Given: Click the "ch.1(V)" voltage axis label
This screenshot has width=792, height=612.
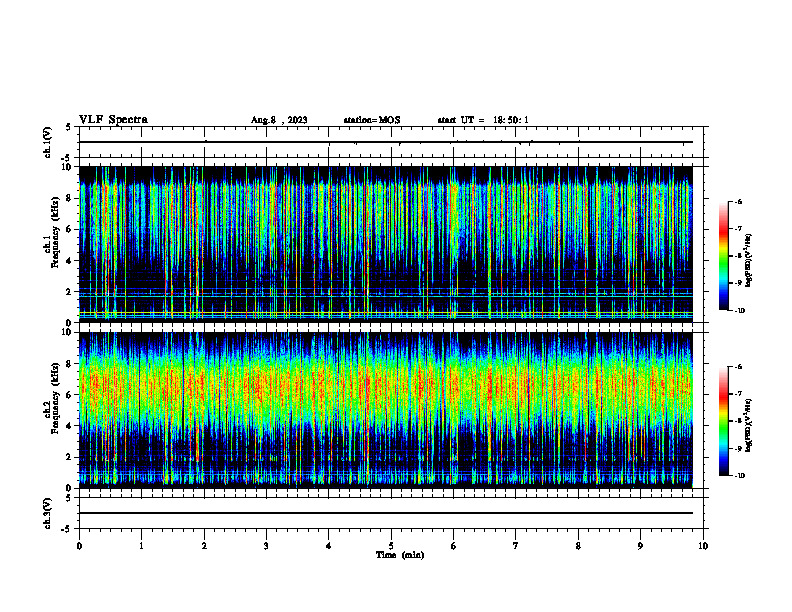Looking at the screenshot, I should coord(47,142).
